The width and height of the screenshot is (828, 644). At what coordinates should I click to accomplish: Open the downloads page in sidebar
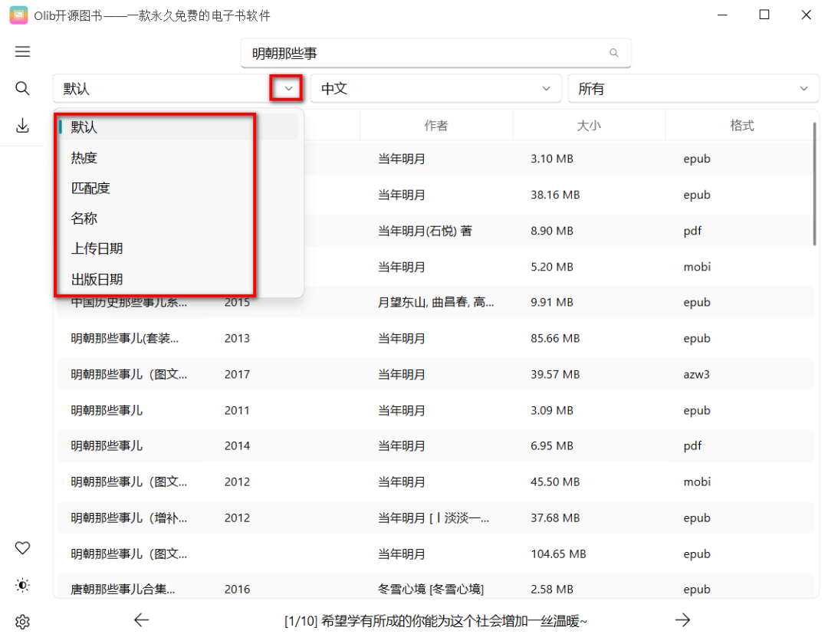point(22,126)
